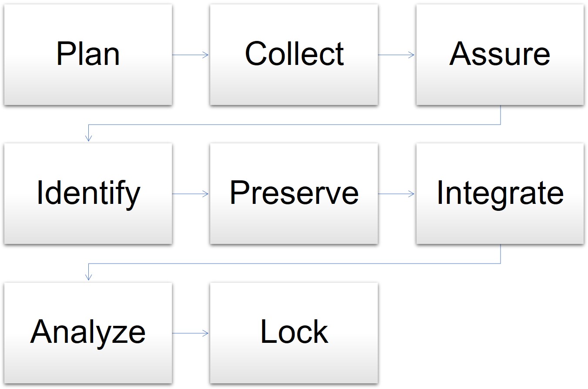The height and width of the screenshot is (389, 588).
Task: Click the Collect step box
Action: point(294,54)
